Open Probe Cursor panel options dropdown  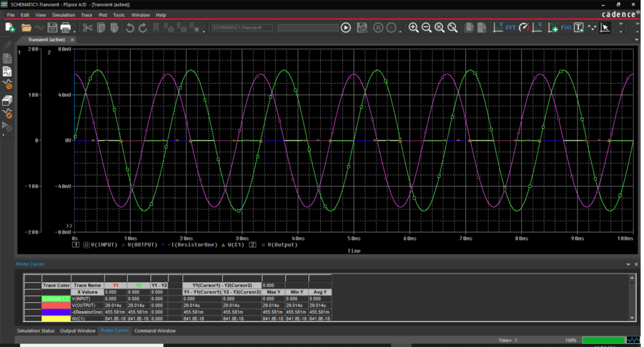point(628,265)
